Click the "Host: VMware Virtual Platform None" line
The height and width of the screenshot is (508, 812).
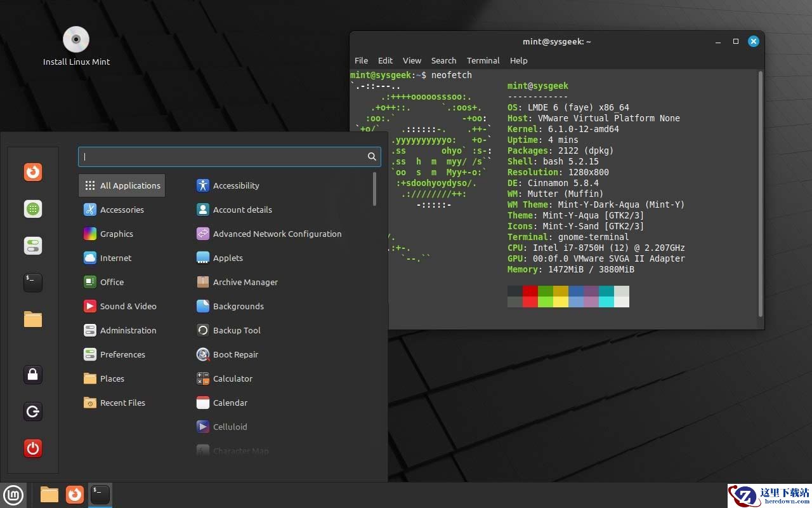[594, 118]
